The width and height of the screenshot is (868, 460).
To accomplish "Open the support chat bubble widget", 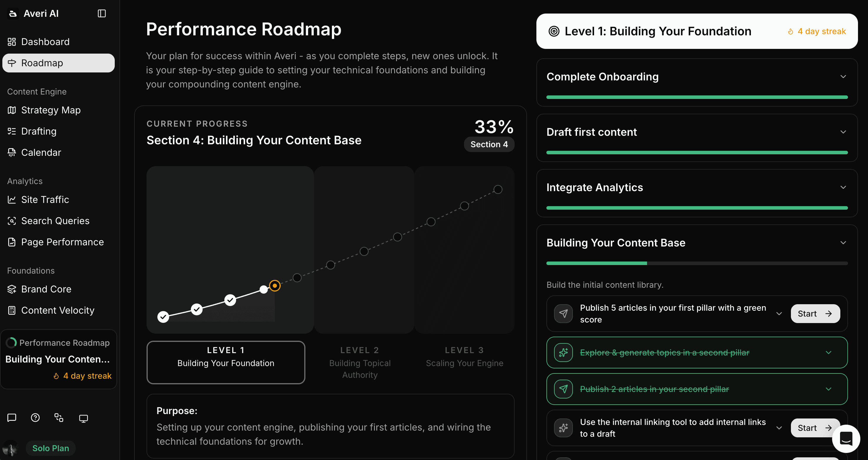I will 846,439.
